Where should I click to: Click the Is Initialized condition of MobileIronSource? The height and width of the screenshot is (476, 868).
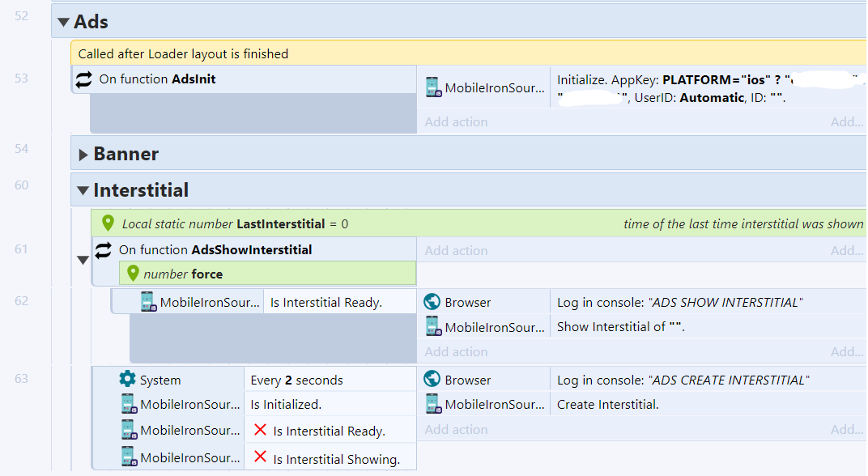(300, 404)
